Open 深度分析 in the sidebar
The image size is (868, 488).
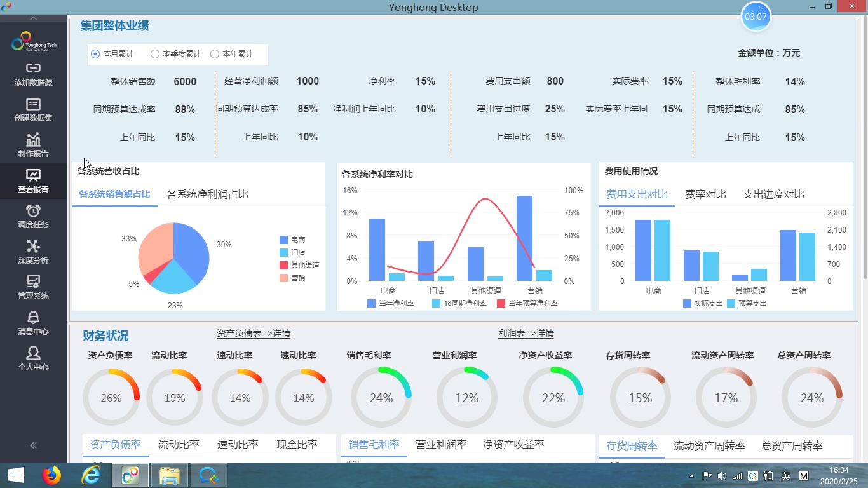tap(33, 252)
